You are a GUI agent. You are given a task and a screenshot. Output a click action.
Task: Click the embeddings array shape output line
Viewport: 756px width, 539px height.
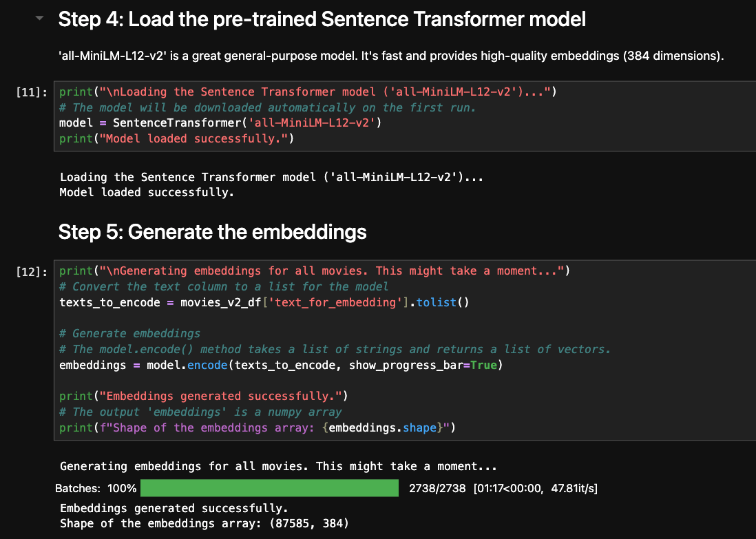[204, 524]
